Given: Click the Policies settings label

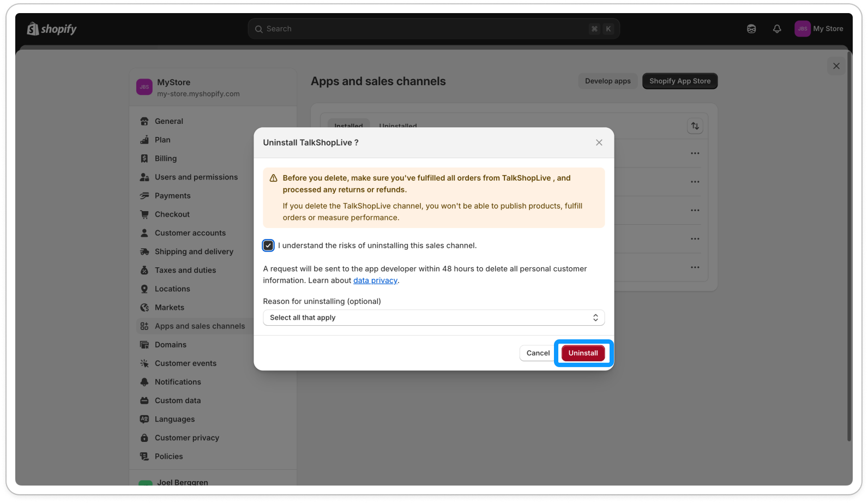Looking at the screenshot, I should (x=169, y=456).
